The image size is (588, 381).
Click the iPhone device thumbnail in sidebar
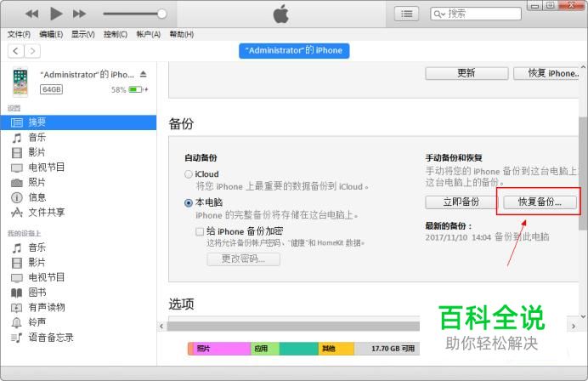tap(20, 82)
